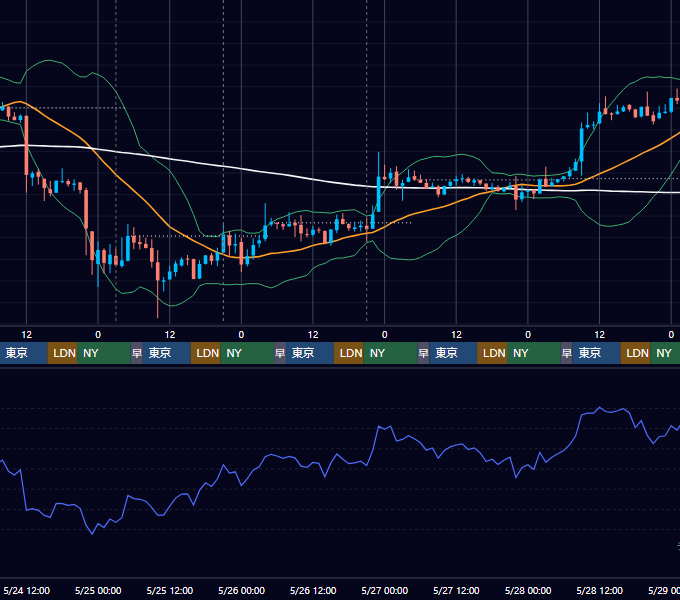Select the 5/27 12:00 date label
The image size is (680, 600).
point(456,590)
